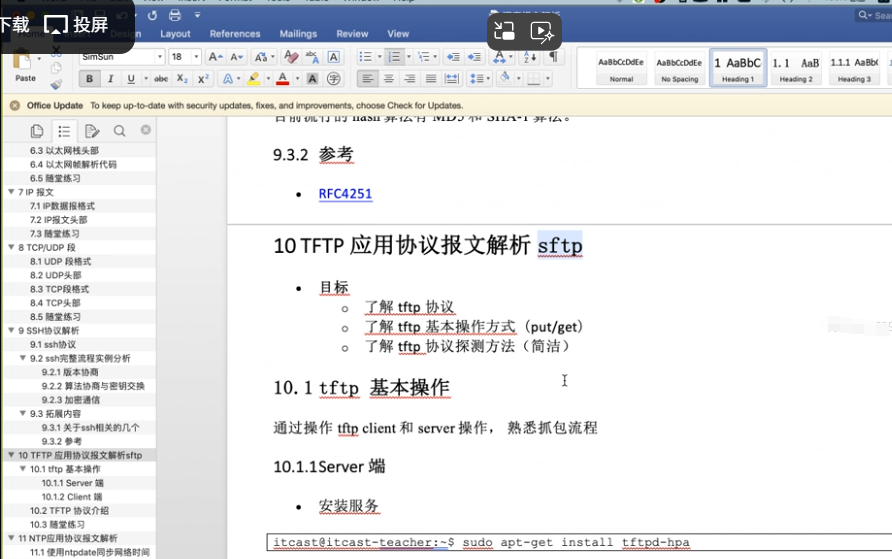Show paragraph marks with the pilcrow icon

click(553, 57)
